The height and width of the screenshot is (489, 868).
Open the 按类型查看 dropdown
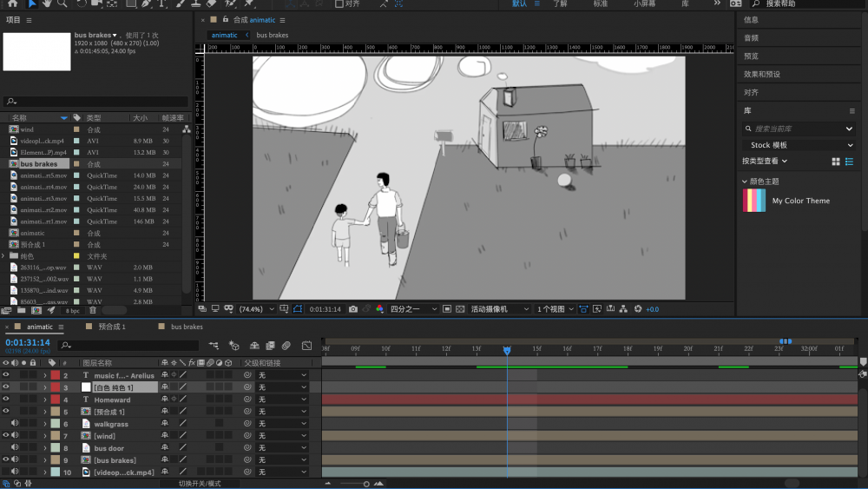(765, 162)
